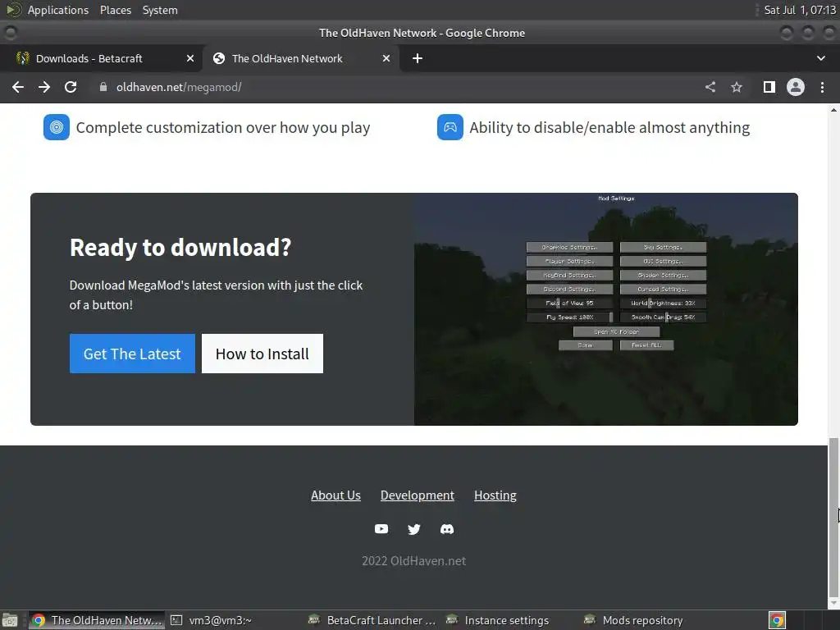Click the site lock icon in address bar

click(x=103, y=87)
